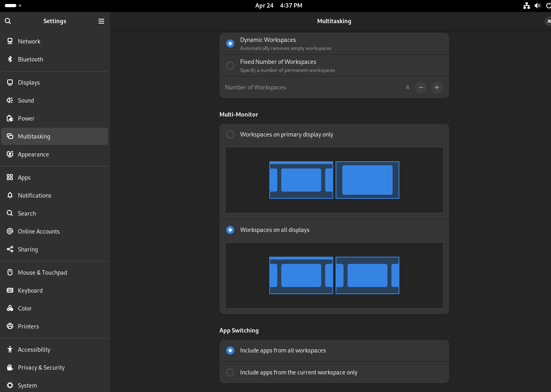Click the Sound speaker icon in sidebar

pyautogui.click(x=10, y=101)
